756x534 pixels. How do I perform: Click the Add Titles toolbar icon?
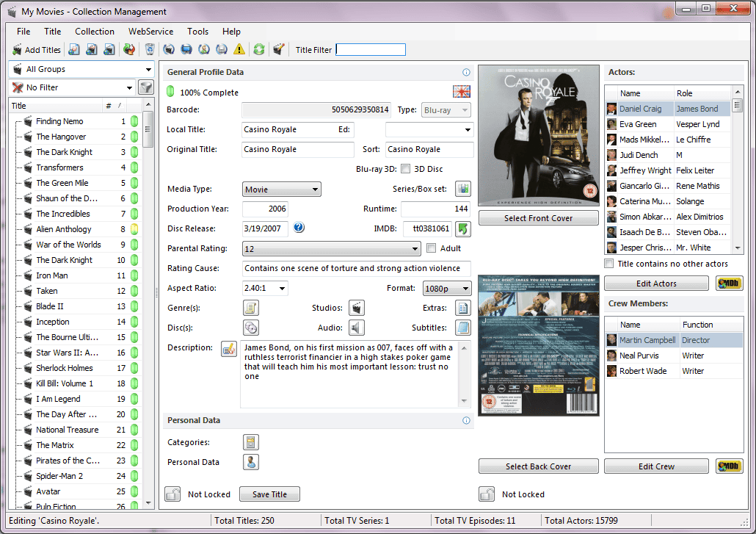coord(37,50)
